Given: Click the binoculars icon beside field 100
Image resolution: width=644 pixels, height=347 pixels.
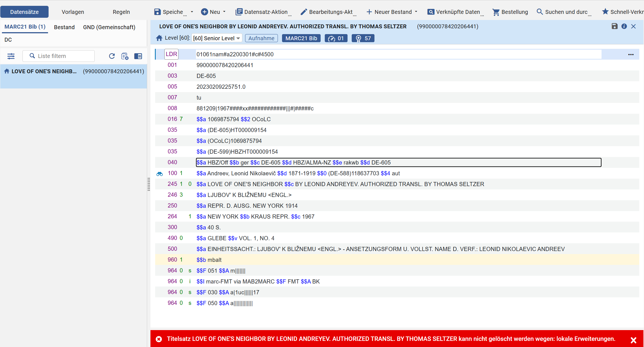Looking at the screenshot, I should tap(160, 174).
